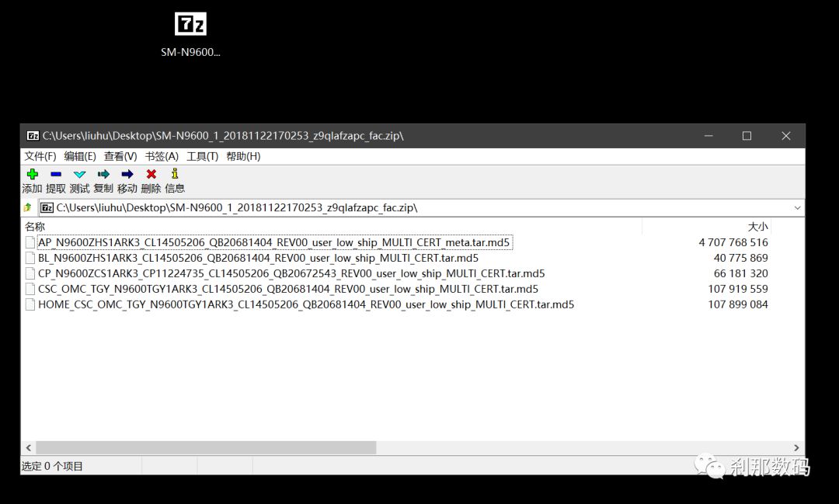This screenshot has width=839, height=504.
Task: Sort by the 名称 column header
Action: (36, 227)
